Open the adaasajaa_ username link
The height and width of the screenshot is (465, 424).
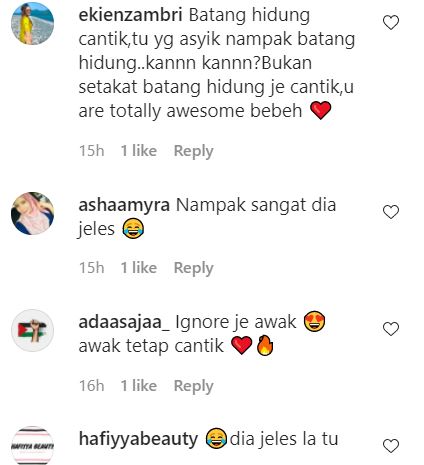tap(124, 323)
